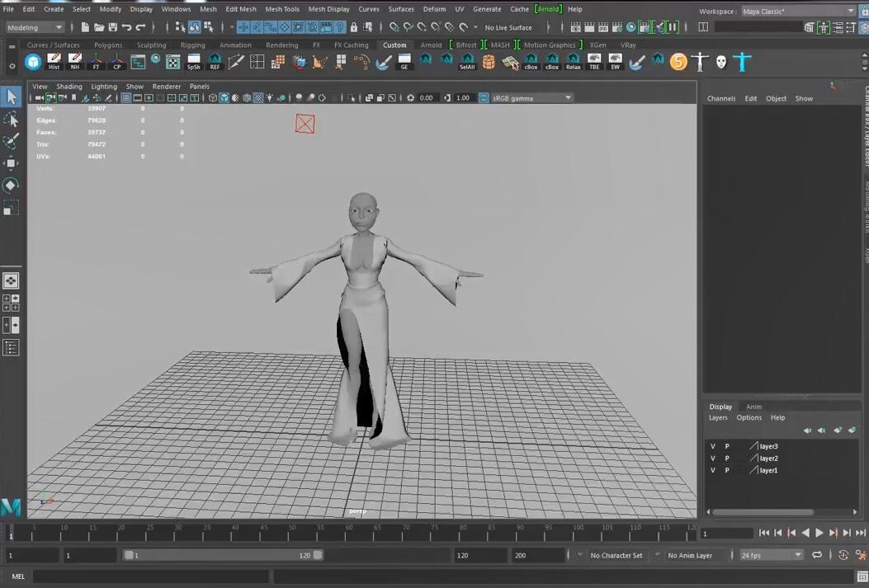
Task: Open the 24 fps frame rate dropdown
Action: 772,555
